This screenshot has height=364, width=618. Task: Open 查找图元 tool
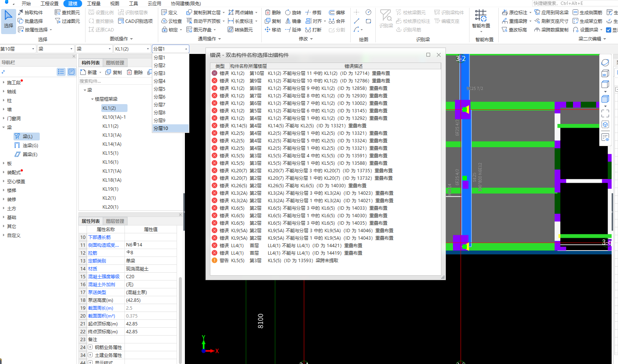67,12
